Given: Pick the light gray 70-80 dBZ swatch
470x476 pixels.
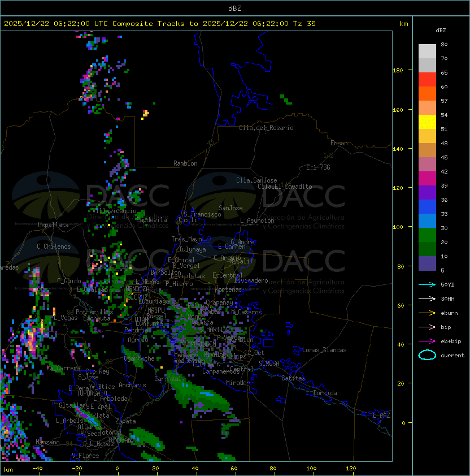Looking at the screenshot, I should click(x=427, y=51).
